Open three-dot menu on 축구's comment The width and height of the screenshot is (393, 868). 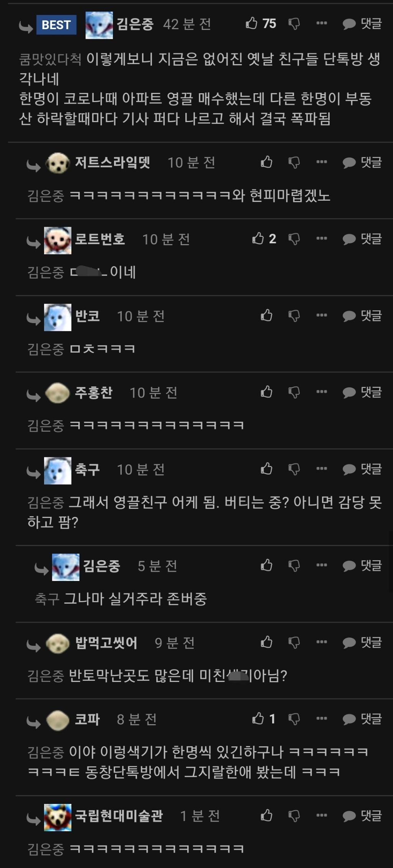(x=322, y=469)
